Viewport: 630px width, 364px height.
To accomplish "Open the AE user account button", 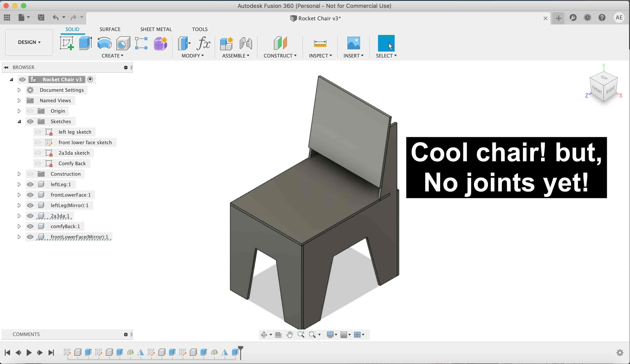I will click(x=619, y=17).
